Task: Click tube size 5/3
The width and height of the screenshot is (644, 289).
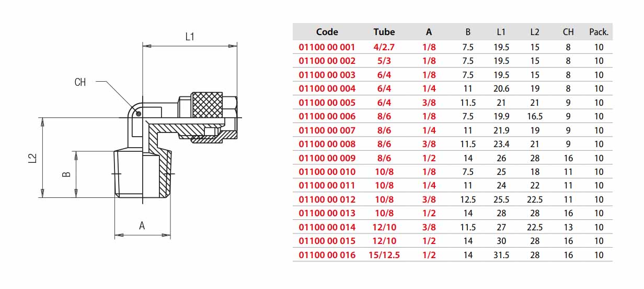Action: (384, 61)
